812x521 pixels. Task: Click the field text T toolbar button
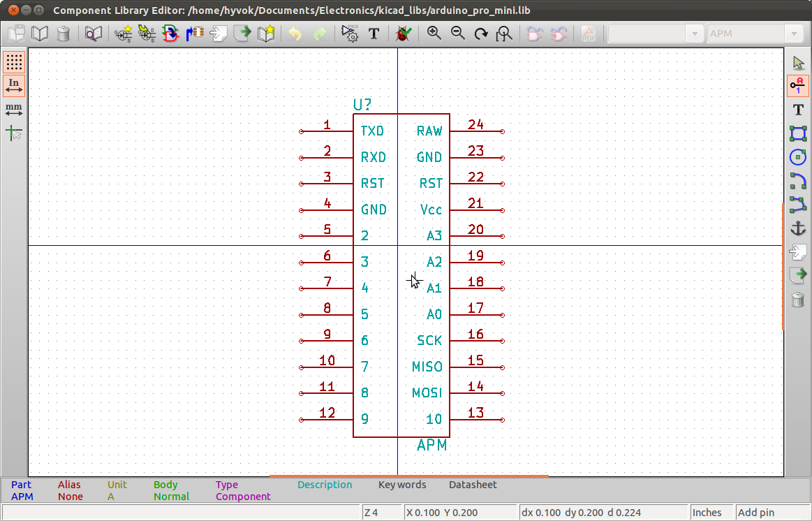[374, 34]
